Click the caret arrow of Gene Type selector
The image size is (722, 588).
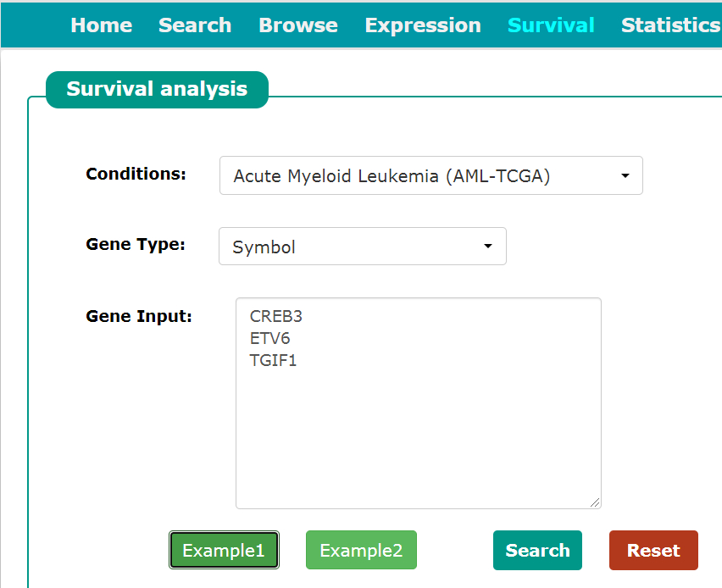pyautogui.click(x=488, y=247)
